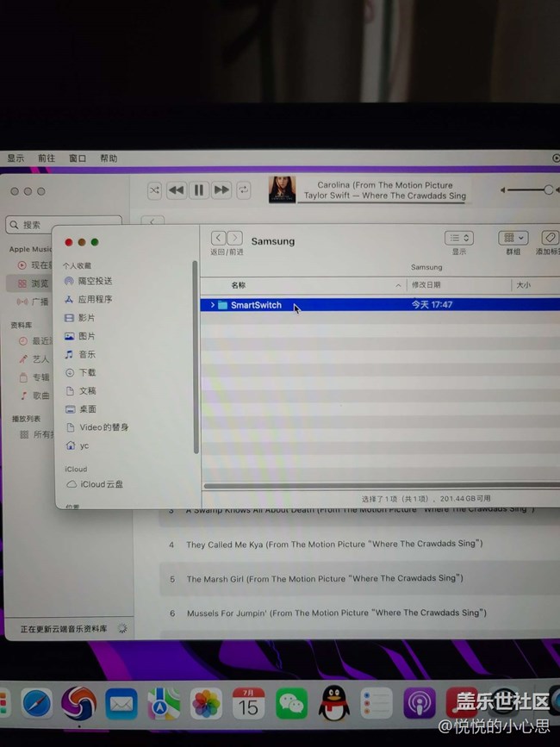Play track They Called Me Kya

click(x=334, y=545)
